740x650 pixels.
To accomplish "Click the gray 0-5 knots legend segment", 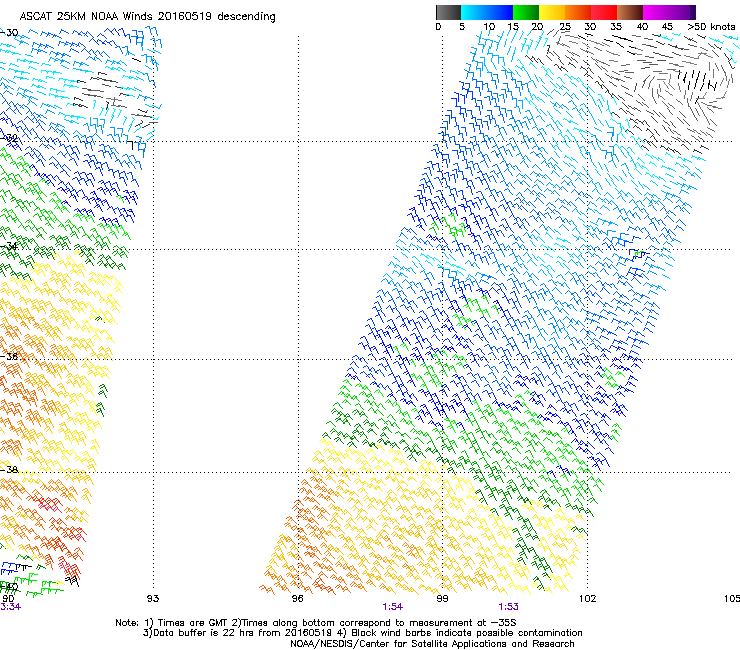I will (x=448, y=12).
